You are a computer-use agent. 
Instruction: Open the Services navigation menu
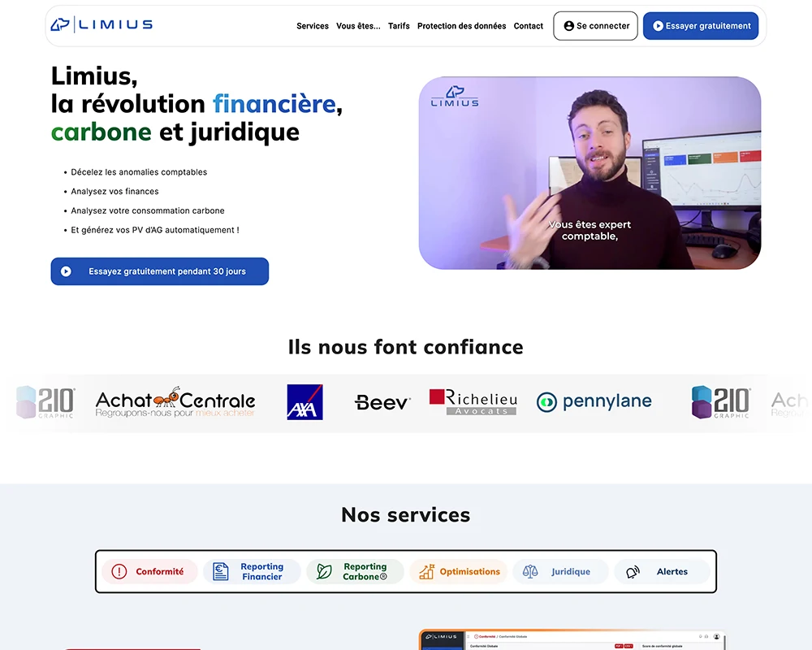313,26
